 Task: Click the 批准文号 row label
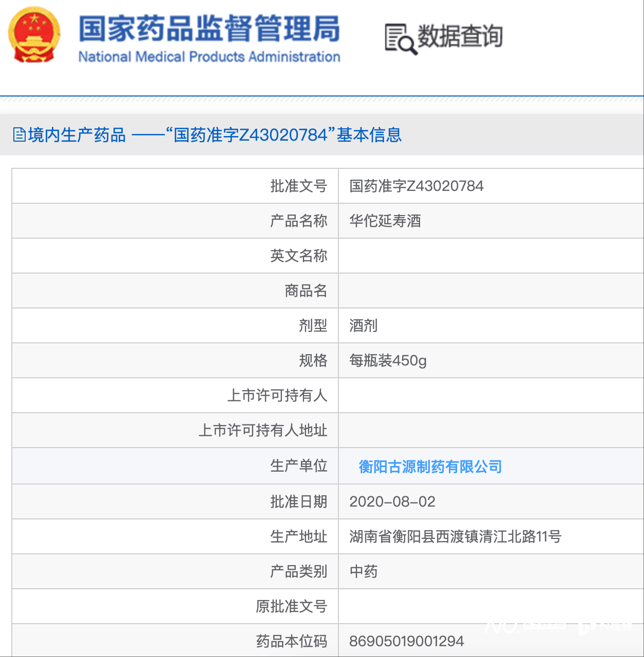299,186
